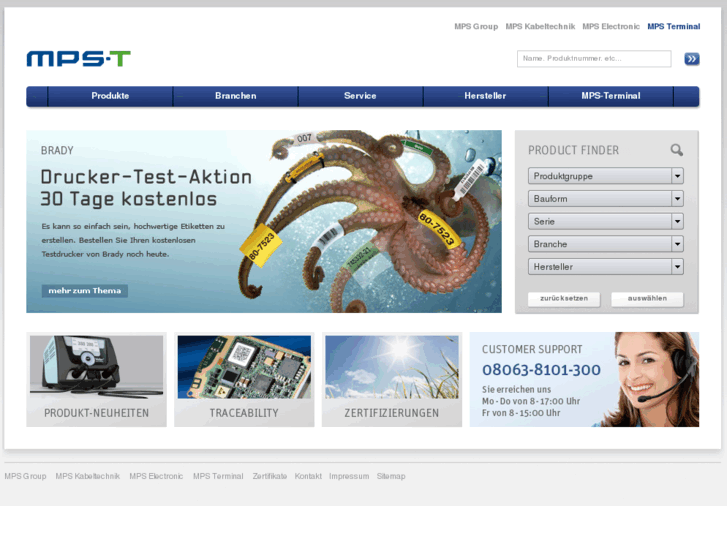Open MPS Terminal footer link
The height and width of the screenshot is (545, 727).
218,476
